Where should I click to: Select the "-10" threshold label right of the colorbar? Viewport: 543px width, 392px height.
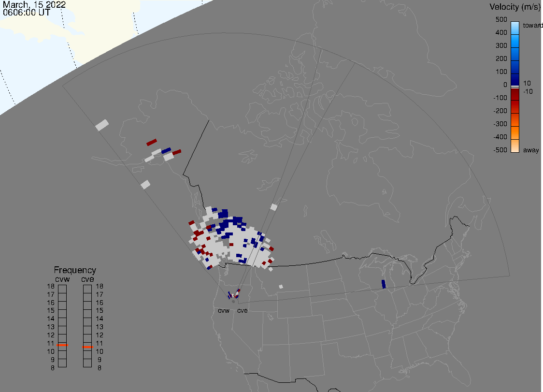(528, 91)
